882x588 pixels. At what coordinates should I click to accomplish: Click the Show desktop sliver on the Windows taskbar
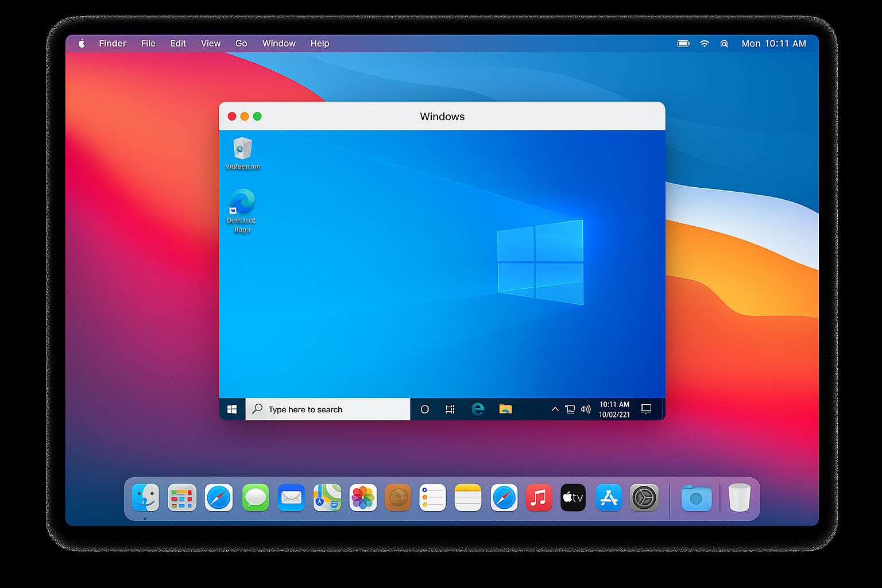(663, 409)
